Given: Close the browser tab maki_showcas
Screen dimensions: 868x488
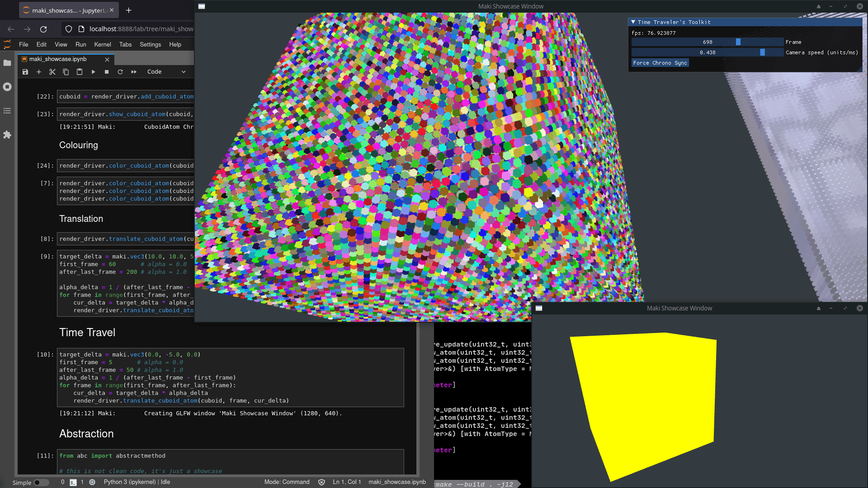Looking at the screenshot, I should click(x=112, y=10).
